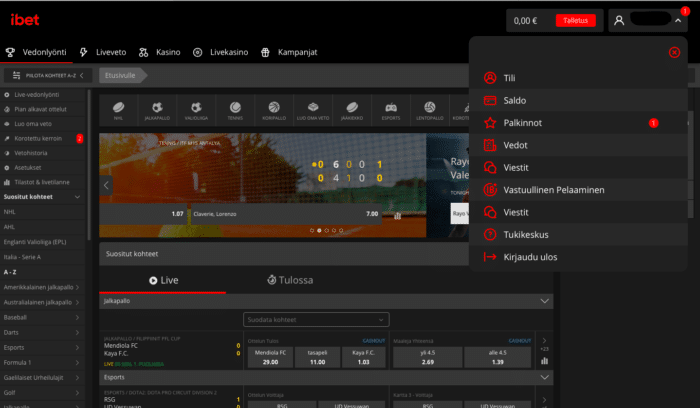Expand Amerikkalainen jalkapallo category

coord(42,287)
